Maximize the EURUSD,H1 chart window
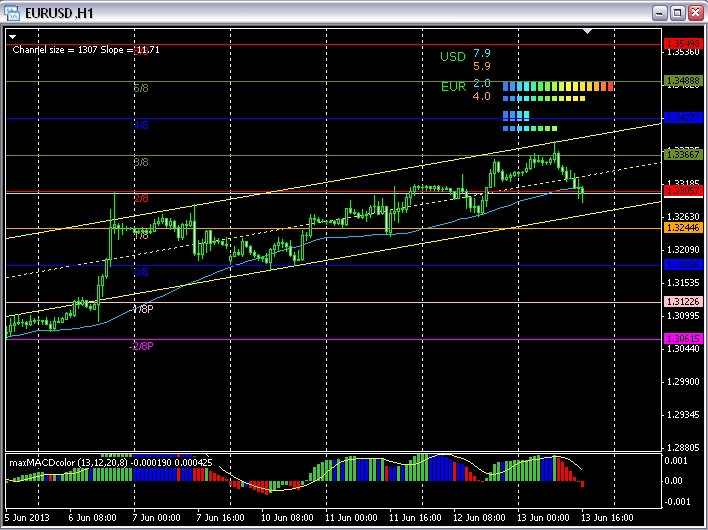The width and height of the screenshot is (708, 530). [677, 13]
